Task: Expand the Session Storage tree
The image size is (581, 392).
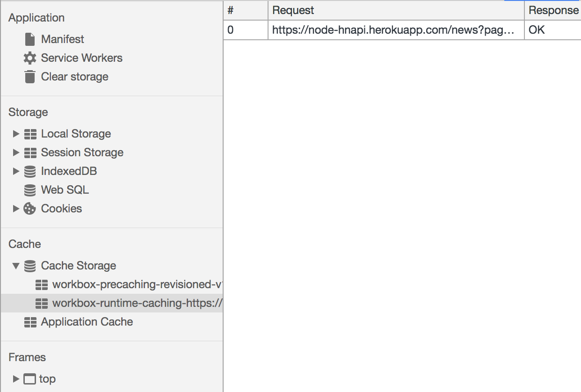Action: (x=16, y=152)
